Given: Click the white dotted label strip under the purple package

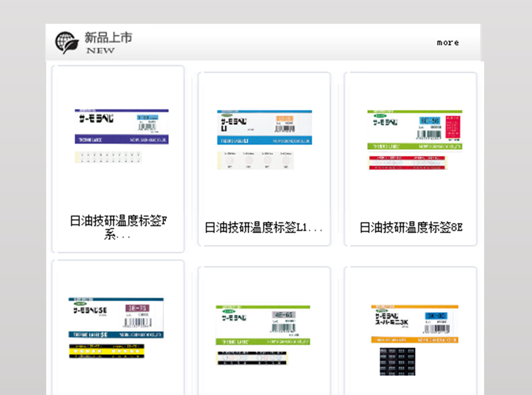Looking at the screenshot, I should click(x=108, y=157).
